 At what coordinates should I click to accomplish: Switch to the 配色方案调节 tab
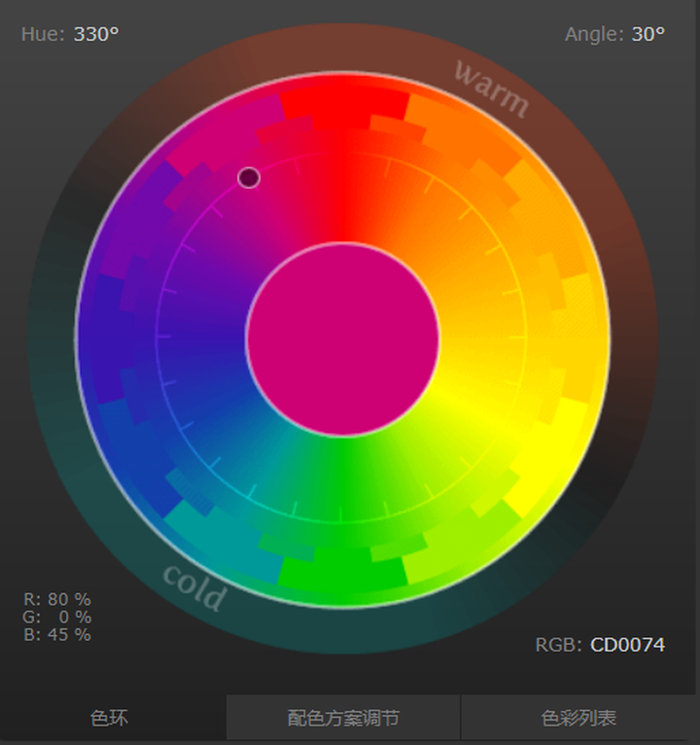pos(343,718)
